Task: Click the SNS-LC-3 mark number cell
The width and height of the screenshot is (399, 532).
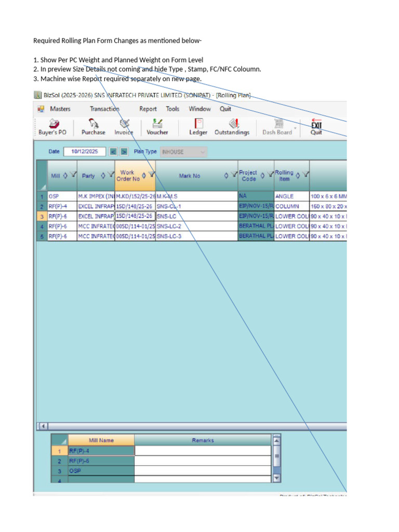Action: click(197, 236)
